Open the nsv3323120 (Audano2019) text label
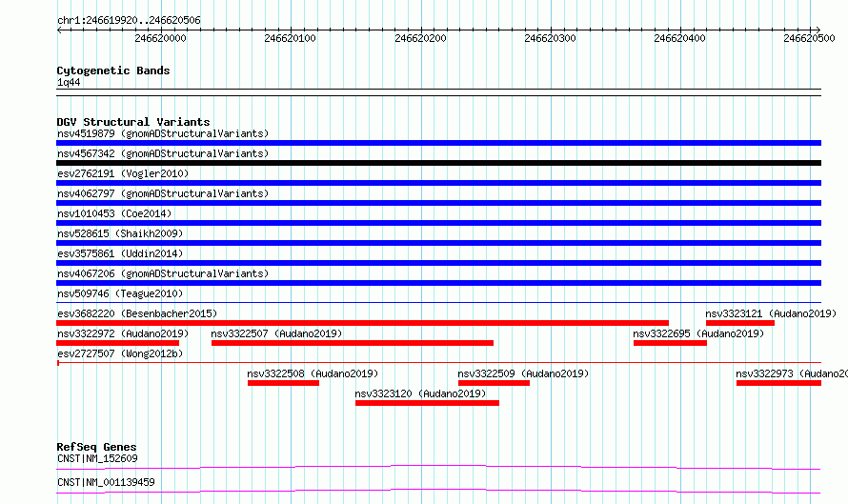The height and width of the screenshot is (504, 848). (x=421, y=393)
